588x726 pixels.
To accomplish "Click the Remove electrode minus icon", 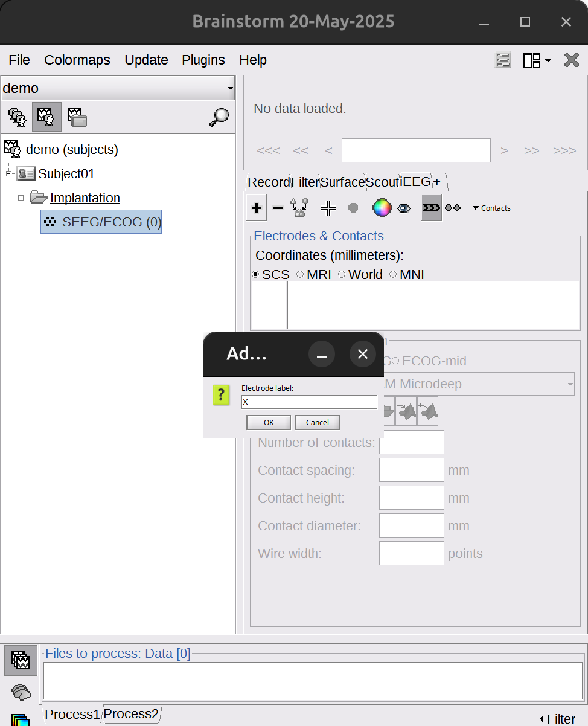I will click(x=278, y=208).
